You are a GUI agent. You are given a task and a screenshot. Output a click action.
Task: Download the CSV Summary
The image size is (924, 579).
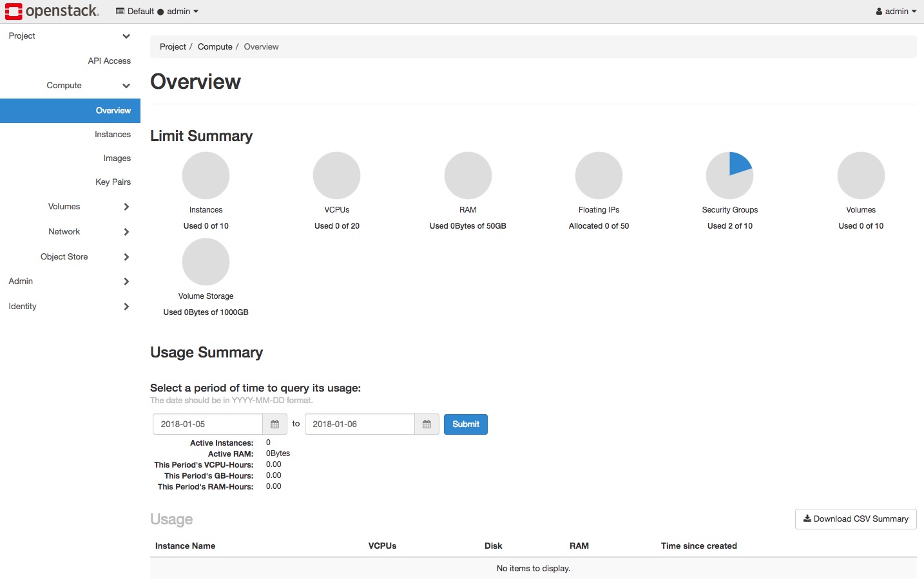pos(856,519)
